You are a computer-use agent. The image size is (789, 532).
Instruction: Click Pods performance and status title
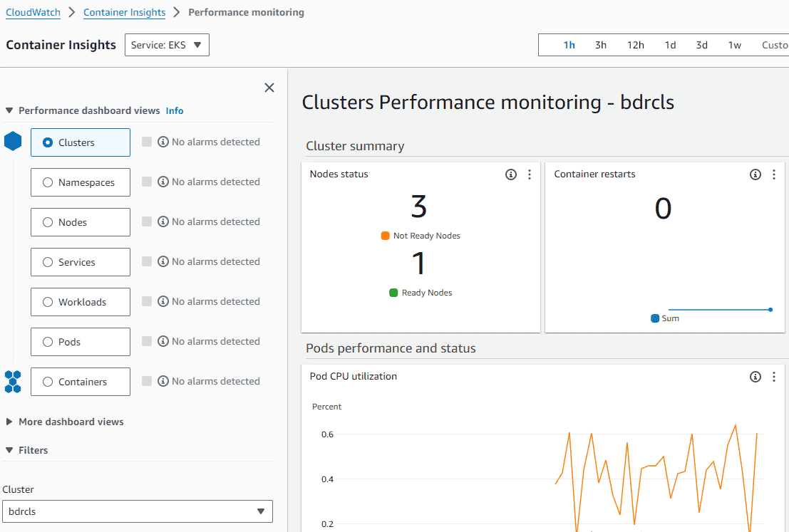[x=391, y=348]
